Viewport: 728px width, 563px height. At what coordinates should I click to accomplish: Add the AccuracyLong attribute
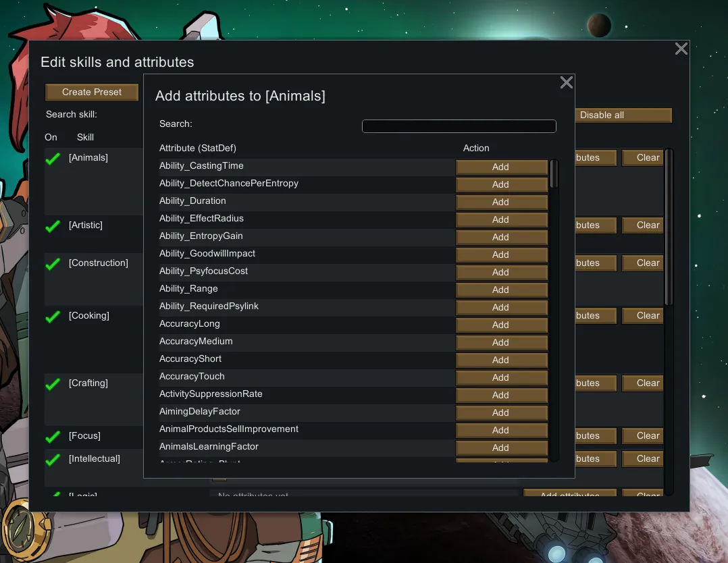pyautogui.click(x=500, y=325)
